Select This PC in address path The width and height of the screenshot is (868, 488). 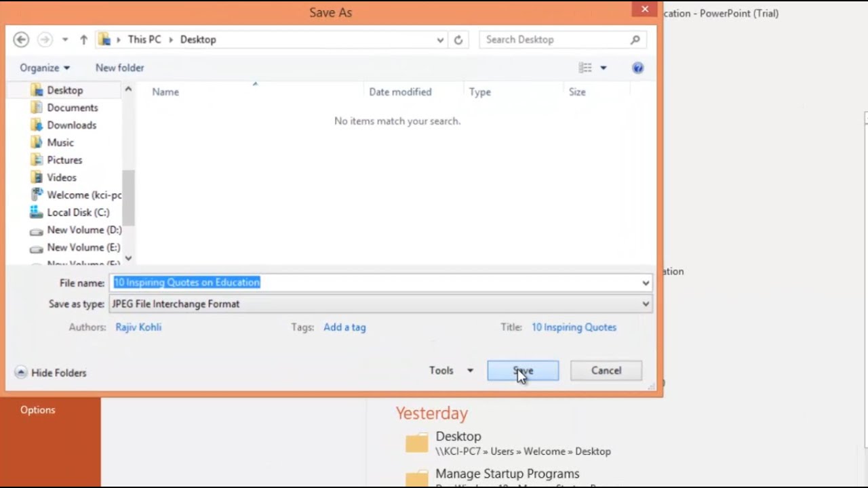click(x=144, y=40)
